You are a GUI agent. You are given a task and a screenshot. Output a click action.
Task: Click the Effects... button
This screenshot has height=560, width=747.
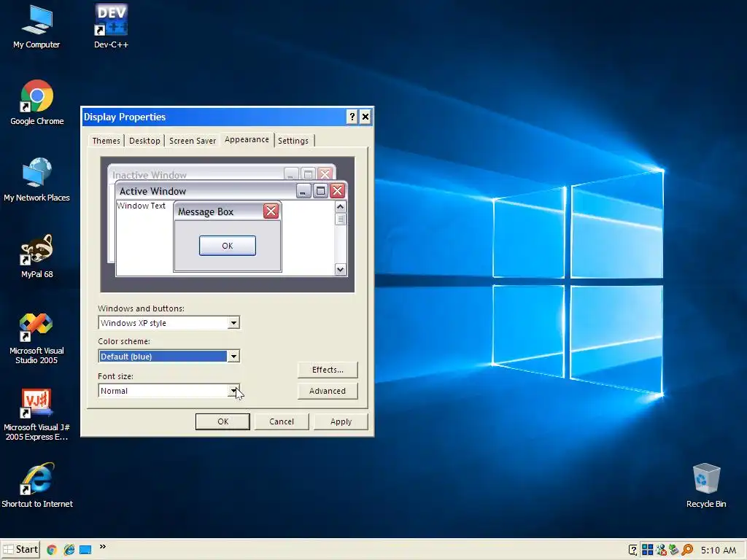click(x=328, y=370)
